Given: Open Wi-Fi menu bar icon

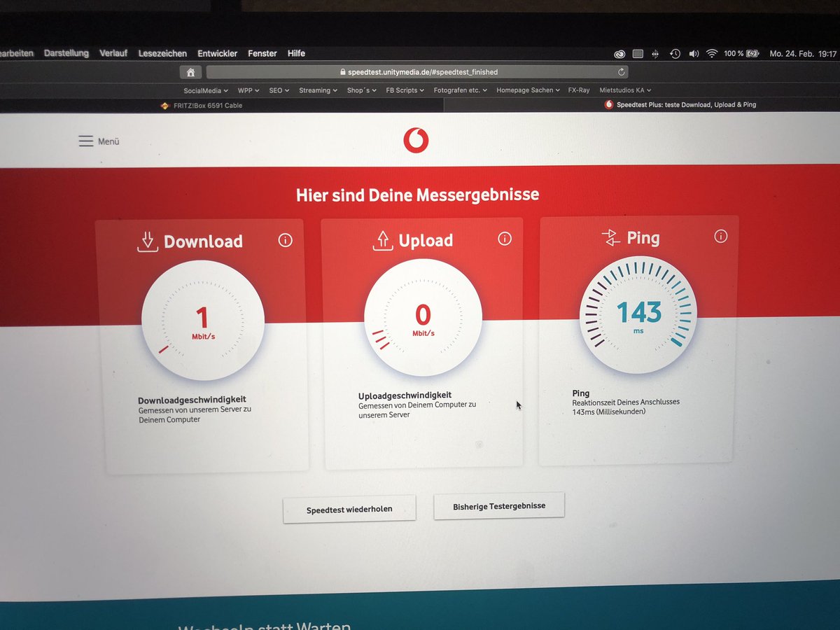Looking at the screenshot, I should (x=712, y=54).
